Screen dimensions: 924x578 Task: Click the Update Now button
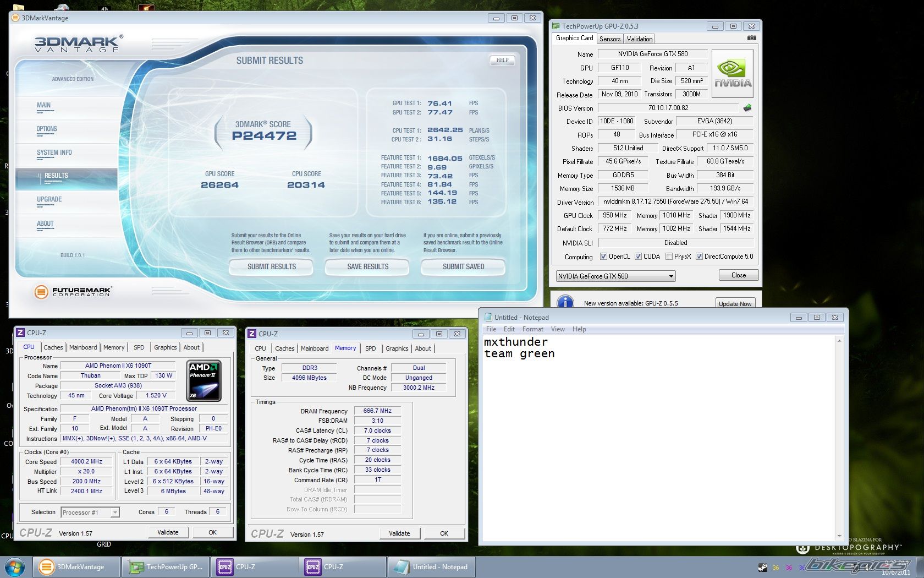point(735,303)
